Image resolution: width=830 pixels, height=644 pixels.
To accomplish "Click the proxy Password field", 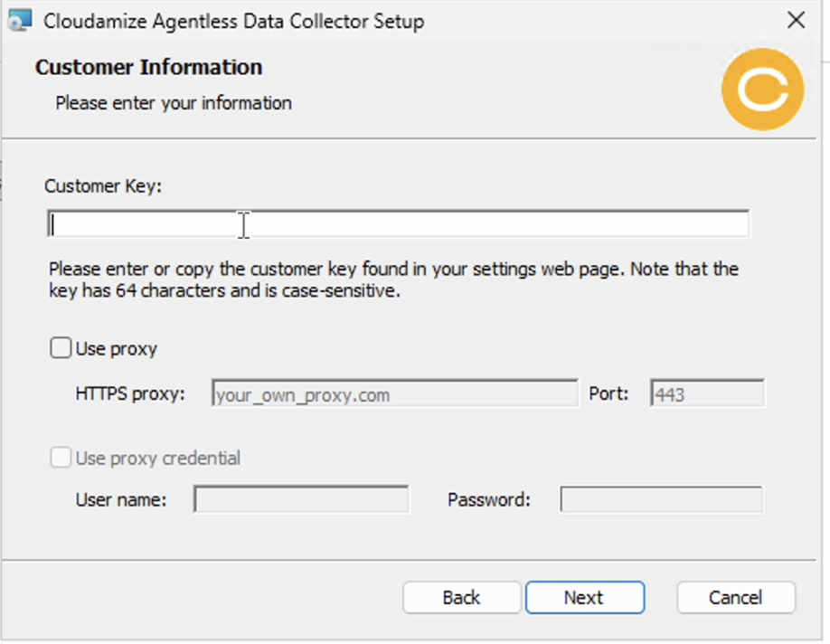I will pos(662,499).
